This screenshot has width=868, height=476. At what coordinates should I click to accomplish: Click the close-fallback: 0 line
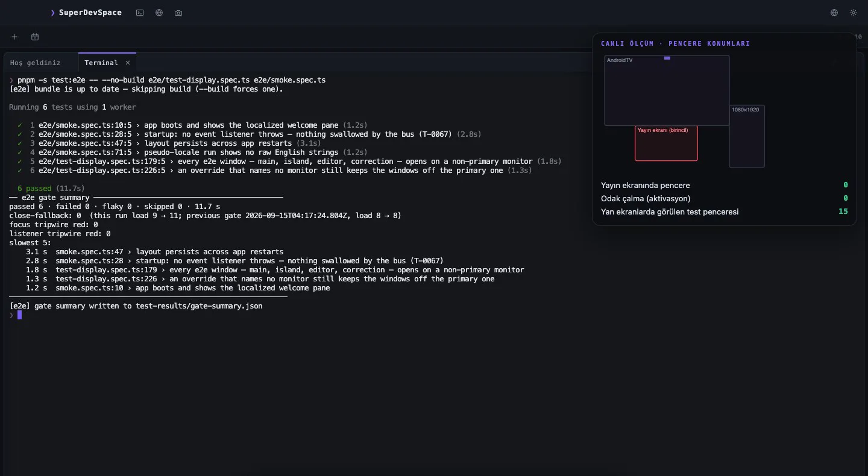[205, 216]
